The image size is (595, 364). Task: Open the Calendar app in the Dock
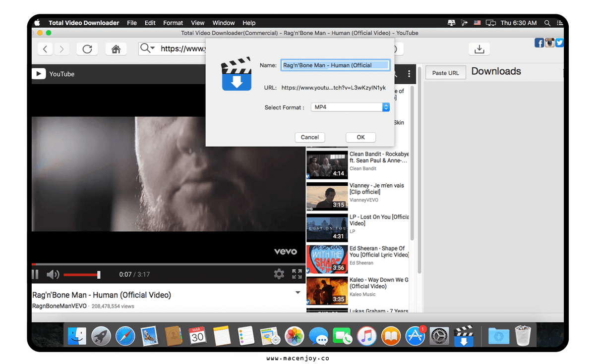click(x=198, y=336)
